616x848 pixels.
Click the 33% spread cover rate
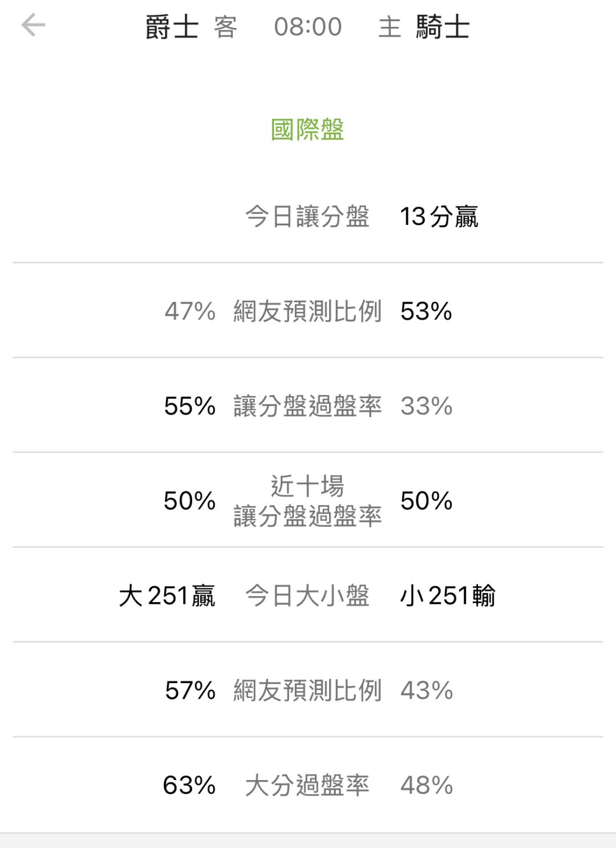(426, 406)
